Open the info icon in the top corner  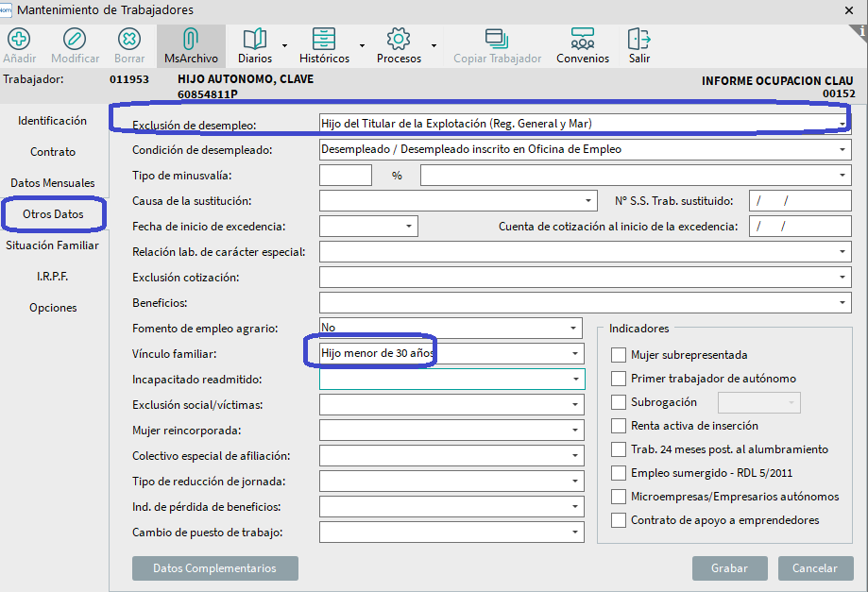click(x=861, y=31)
